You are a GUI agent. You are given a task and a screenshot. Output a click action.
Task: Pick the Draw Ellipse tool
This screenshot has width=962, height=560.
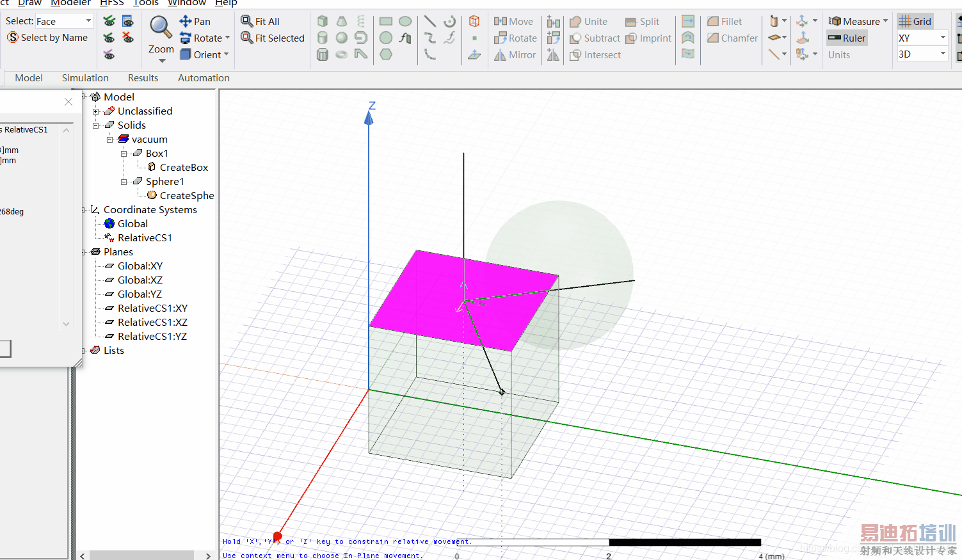pos(405,21)
